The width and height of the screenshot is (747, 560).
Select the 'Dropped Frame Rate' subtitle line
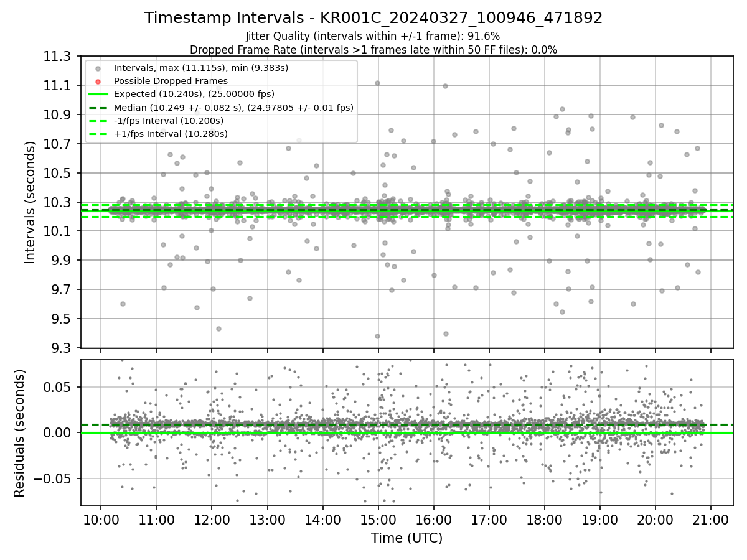(x=373, y=50)
